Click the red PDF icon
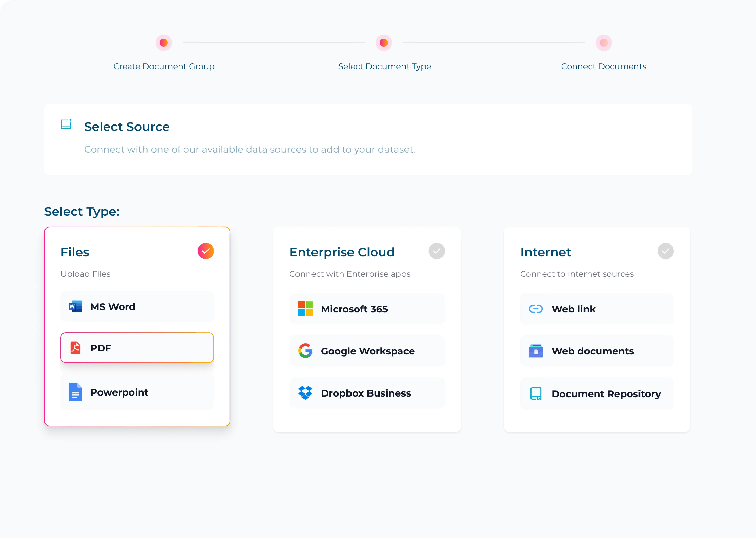Screen dimensions: 756x538 pyautogui.click(x=76, y=348)
